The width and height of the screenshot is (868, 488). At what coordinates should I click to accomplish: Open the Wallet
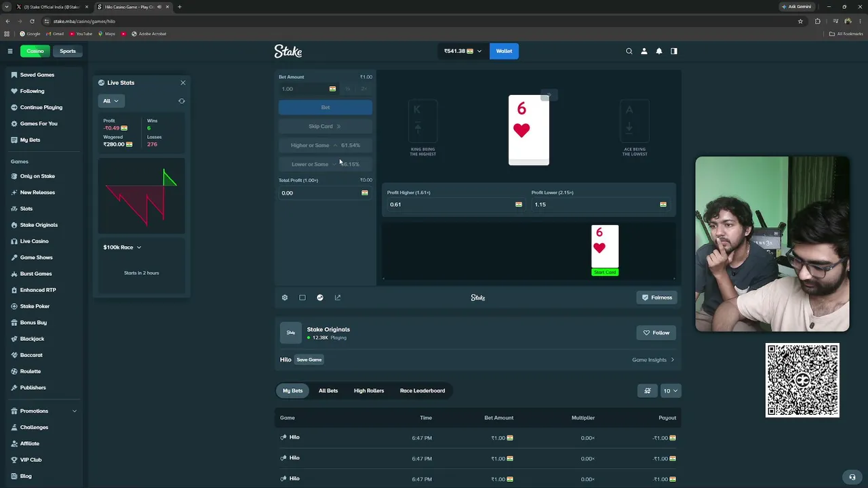click(504, 51)
